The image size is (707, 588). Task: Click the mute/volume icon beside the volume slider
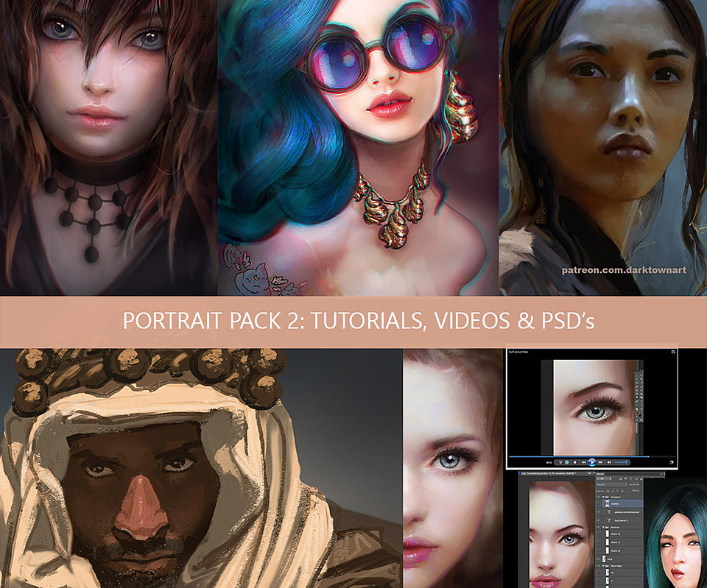[609, 463]
